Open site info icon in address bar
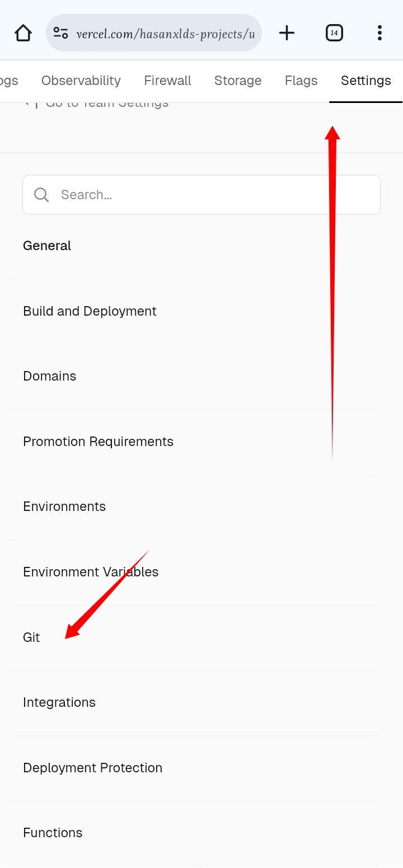 tap(60, 33)
